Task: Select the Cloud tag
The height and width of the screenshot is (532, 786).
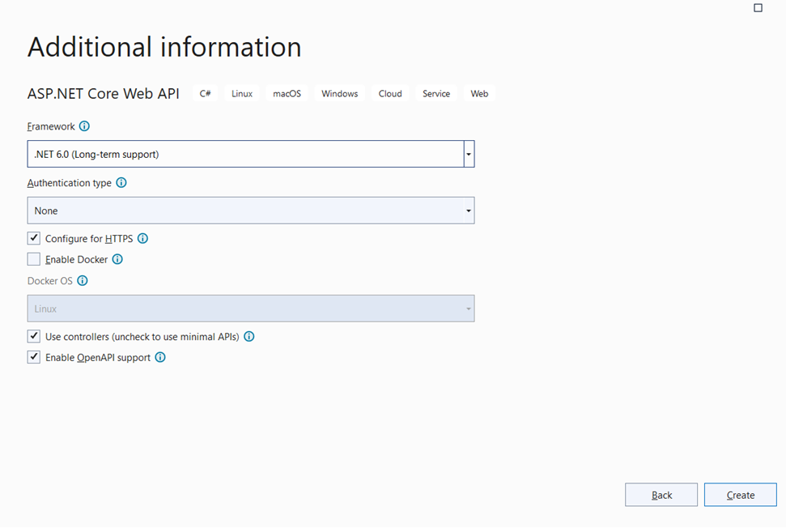Action: (x=389, y=93)
